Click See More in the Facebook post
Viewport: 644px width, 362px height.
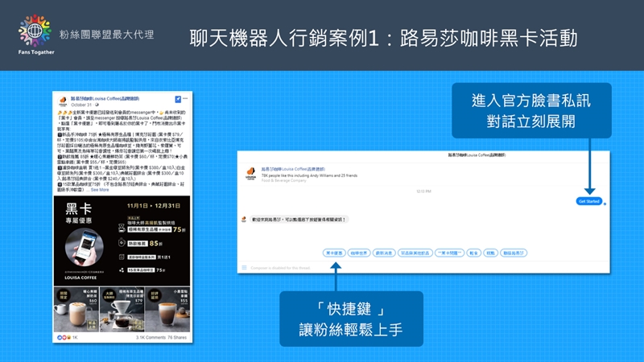pyautogui.click(x=100, y=190)
